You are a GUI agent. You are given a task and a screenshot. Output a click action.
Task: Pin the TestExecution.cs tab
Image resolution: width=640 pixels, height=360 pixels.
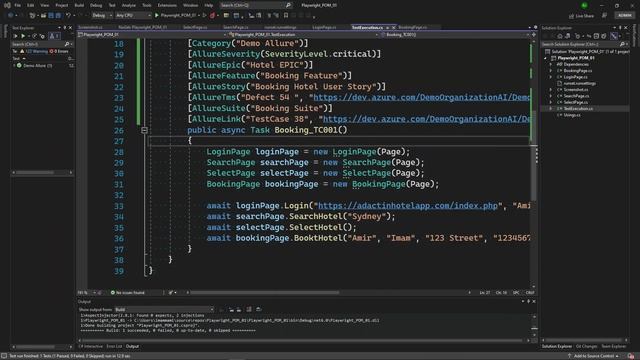click(x=387, y=27)
